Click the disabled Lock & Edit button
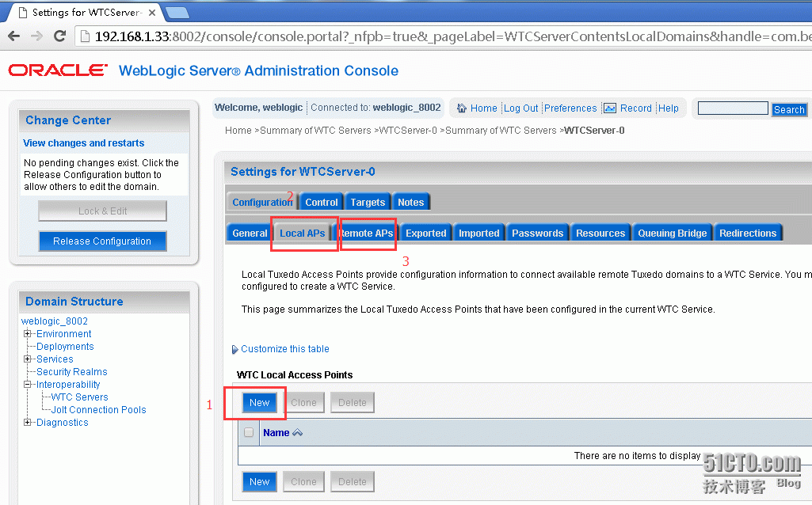 click(x=102, y=211)
